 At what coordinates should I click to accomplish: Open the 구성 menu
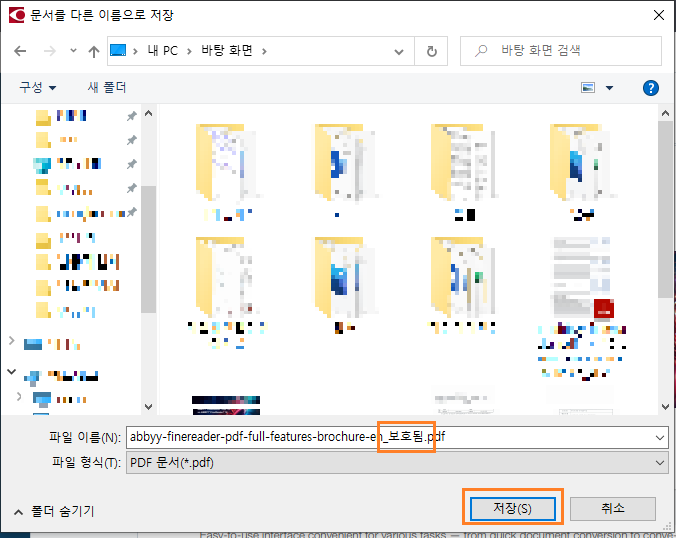click(x=37, y=88)
